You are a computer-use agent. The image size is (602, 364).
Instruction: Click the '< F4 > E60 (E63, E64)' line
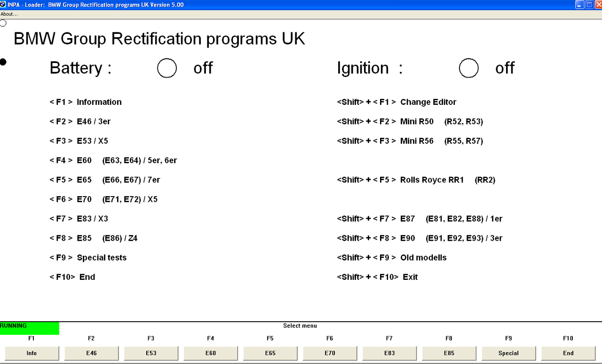pyautogui.click(x=113, y=160)
